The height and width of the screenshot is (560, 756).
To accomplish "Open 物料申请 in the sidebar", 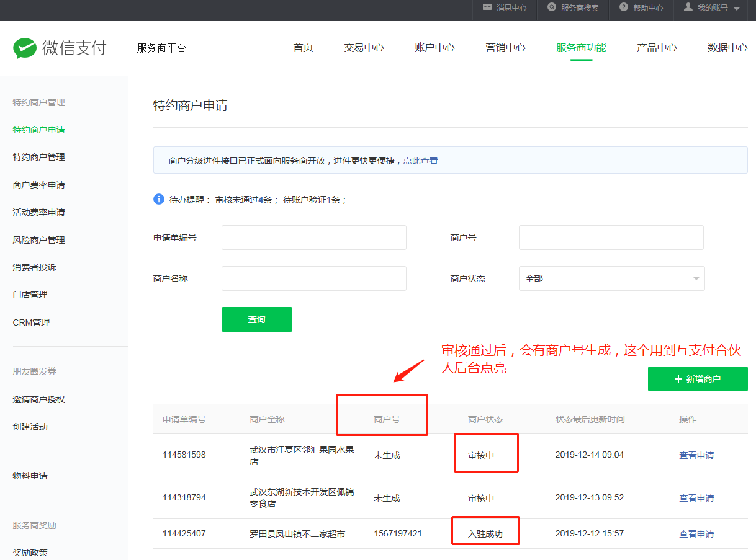I will (30, 476).
